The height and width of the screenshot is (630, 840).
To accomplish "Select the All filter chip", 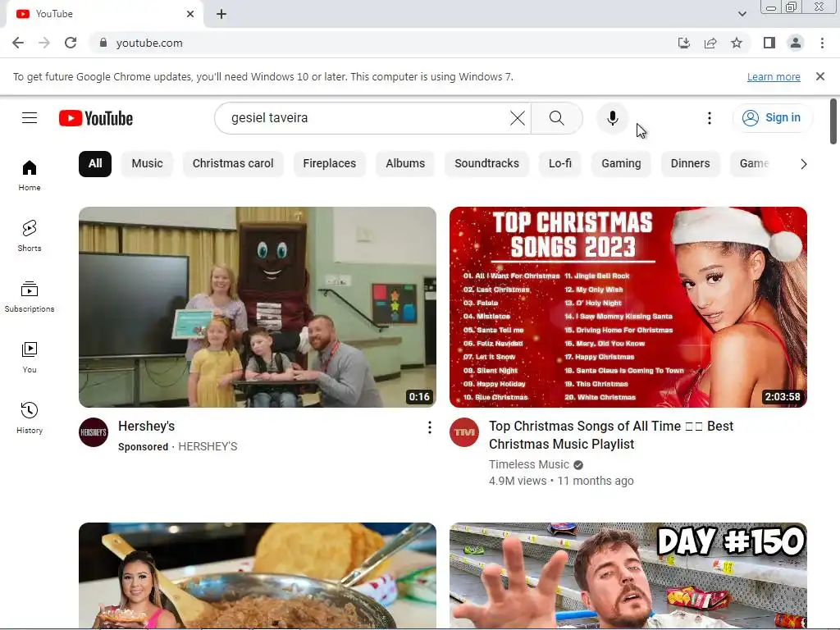I will (95, 164).
